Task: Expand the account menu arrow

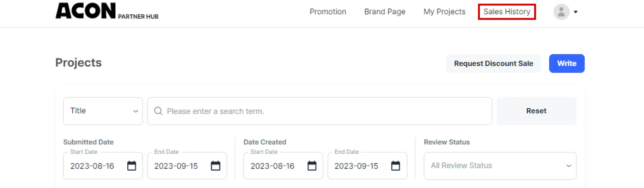Action: 575,12
